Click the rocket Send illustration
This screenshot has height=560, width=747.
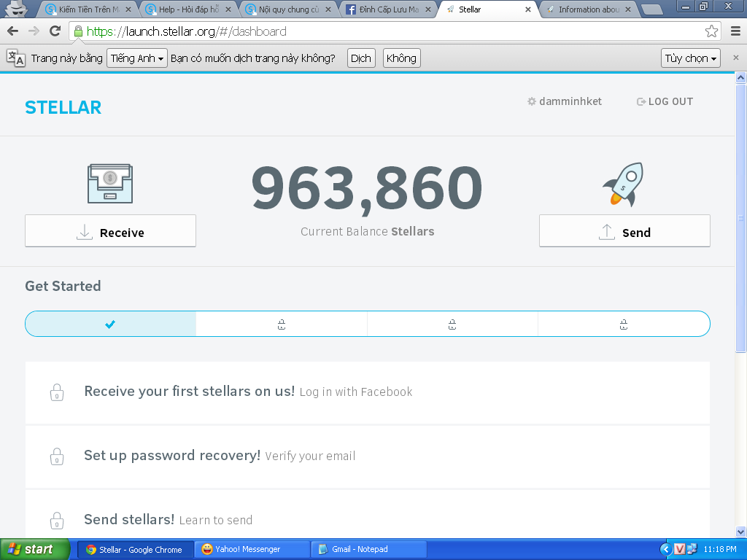click(x=624, y=184)
